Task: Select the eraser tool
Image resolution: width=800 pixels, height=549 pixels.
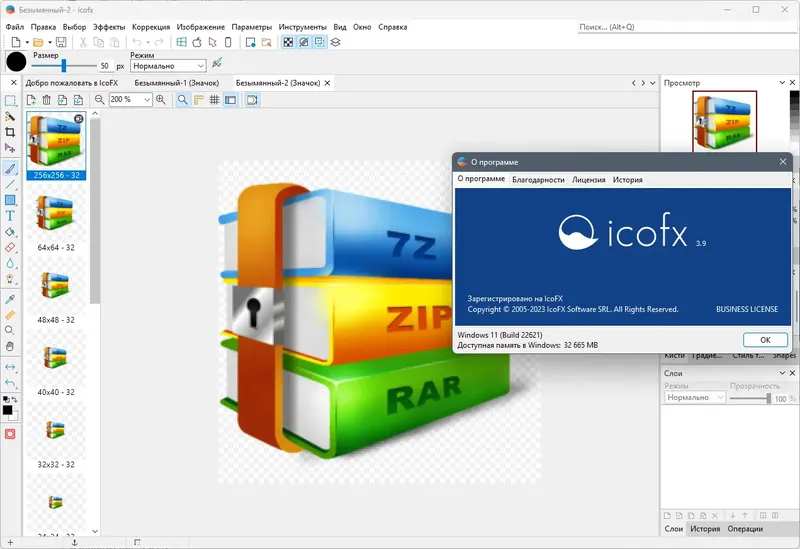Action: (x=10, y=247)
